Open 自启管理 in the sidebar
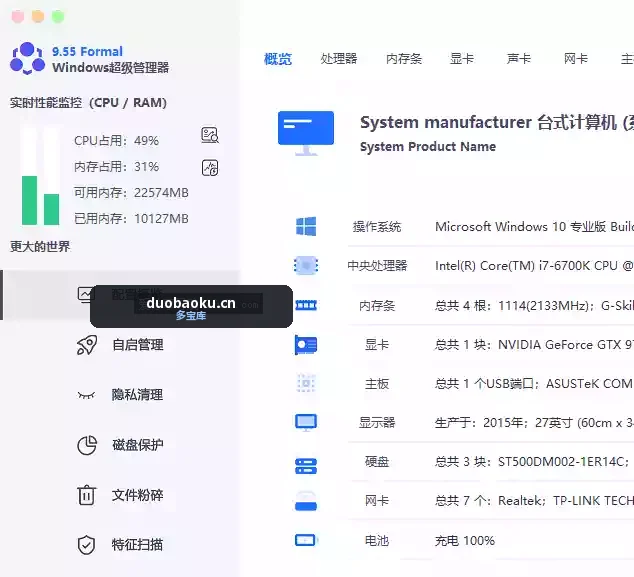634x577 pixels. click(x=138, y=345)
